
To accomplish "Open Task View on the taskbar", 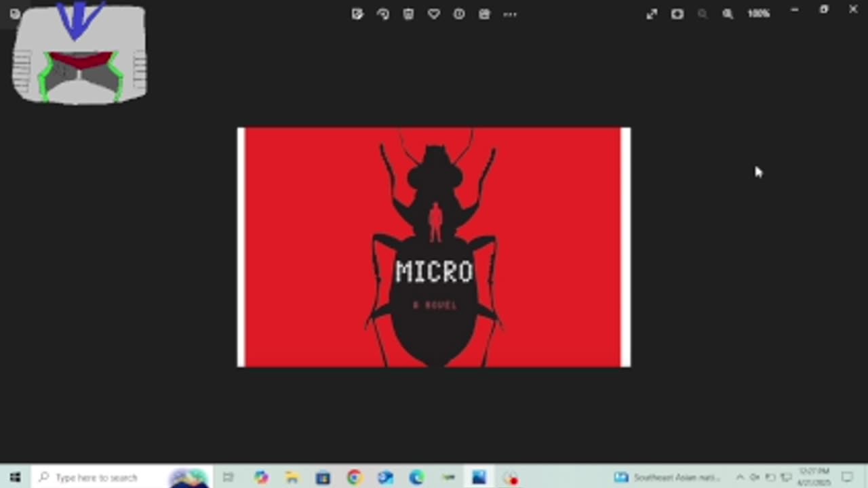I will tap(228, 477).
